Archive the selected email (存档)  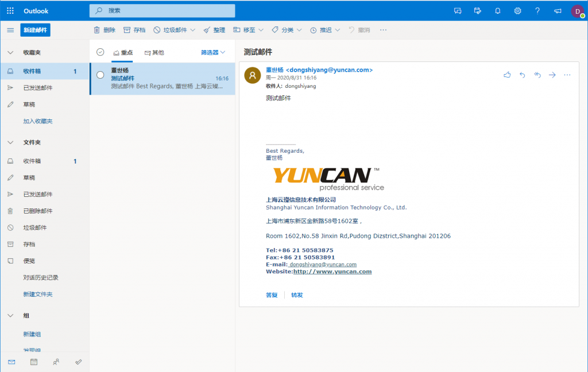pyautogui.click(x=134, y=30)
